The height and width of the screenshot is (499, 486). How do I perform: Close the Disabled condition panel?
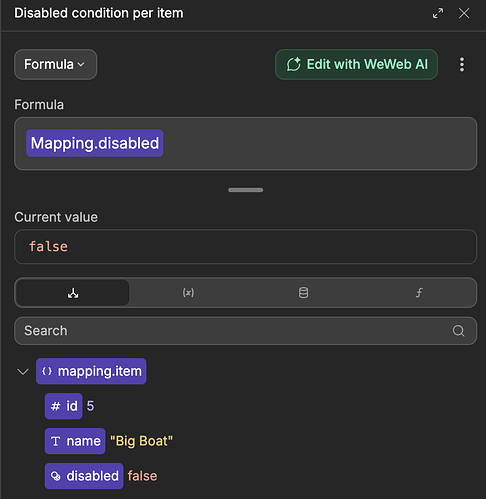[x=464, y=13]
